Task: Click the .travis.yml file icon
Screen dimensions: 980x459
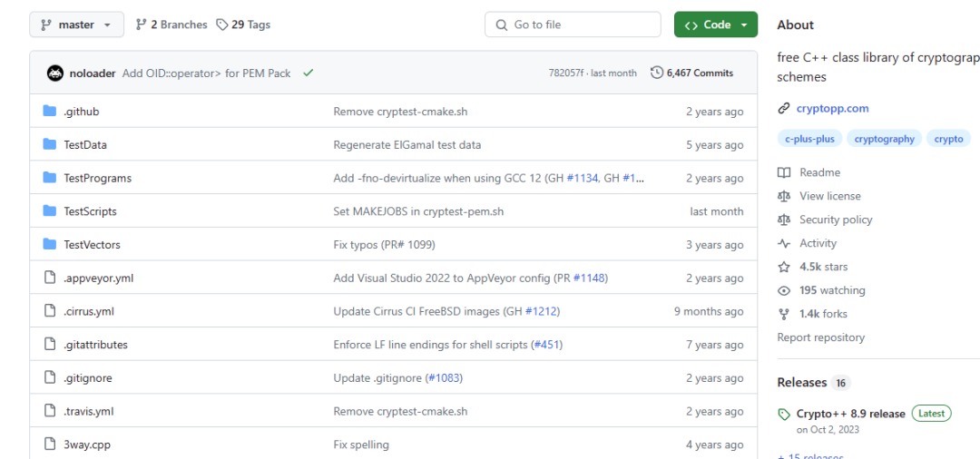Action: (x=50, y=410)
